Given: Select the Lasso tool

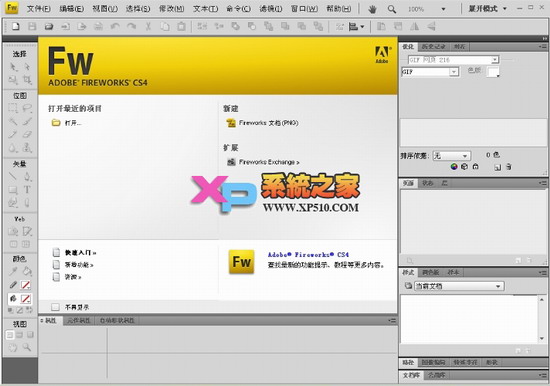Looking at the screenshot, I should click(27, 108).
